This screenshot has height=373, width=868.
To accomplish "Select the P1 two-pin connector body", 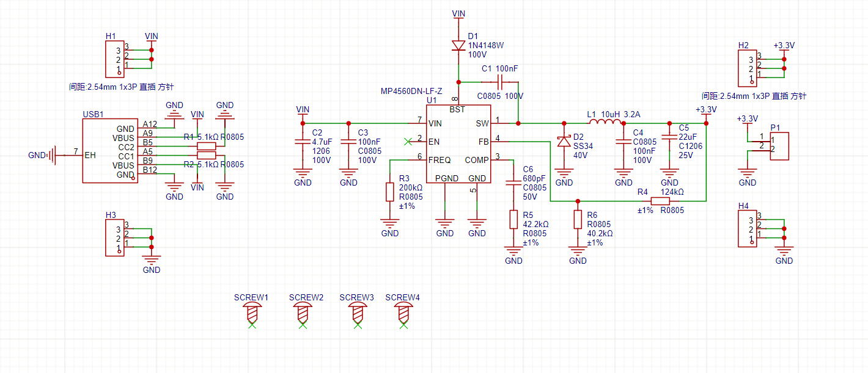I will coord(779,146).
